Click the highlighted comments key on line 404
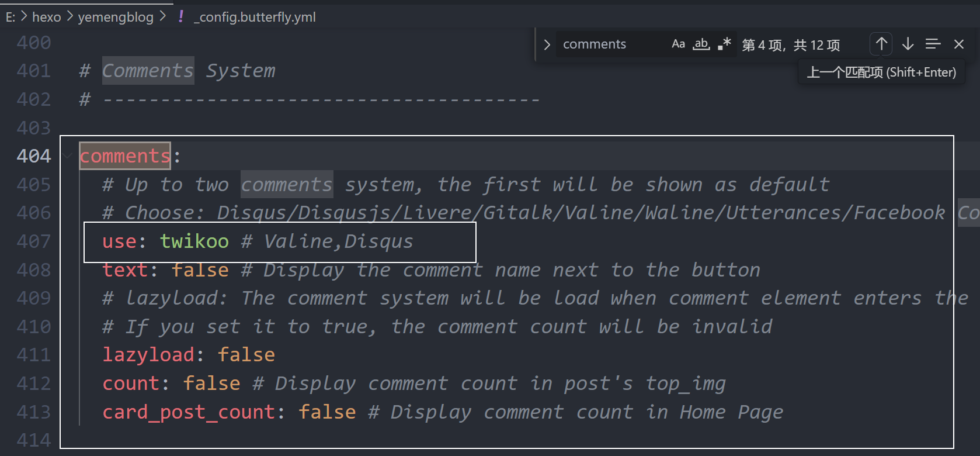 tap(125, 156)
